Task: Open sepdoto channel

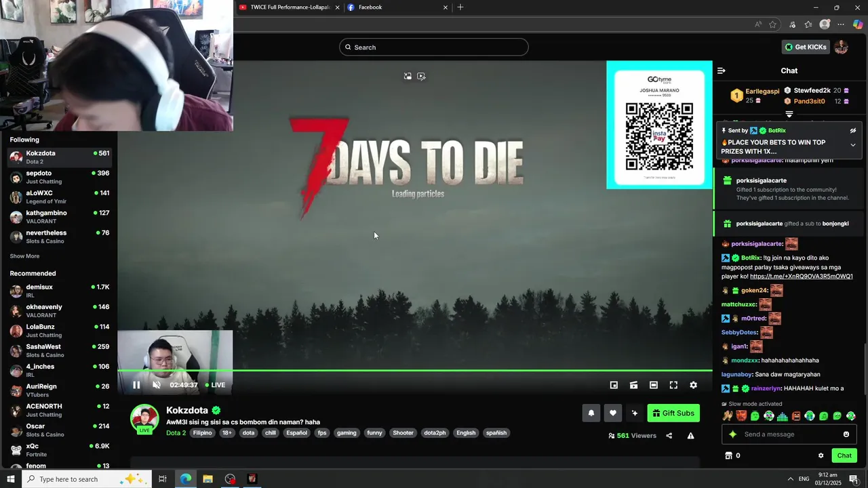Action: point(59,177)
